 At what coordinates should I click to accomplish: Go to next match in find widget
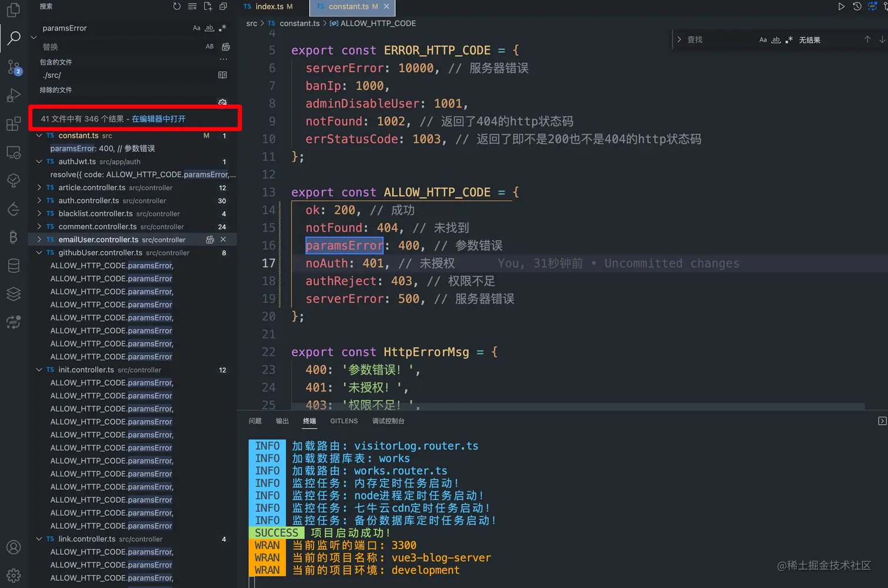tap(882, 39)
